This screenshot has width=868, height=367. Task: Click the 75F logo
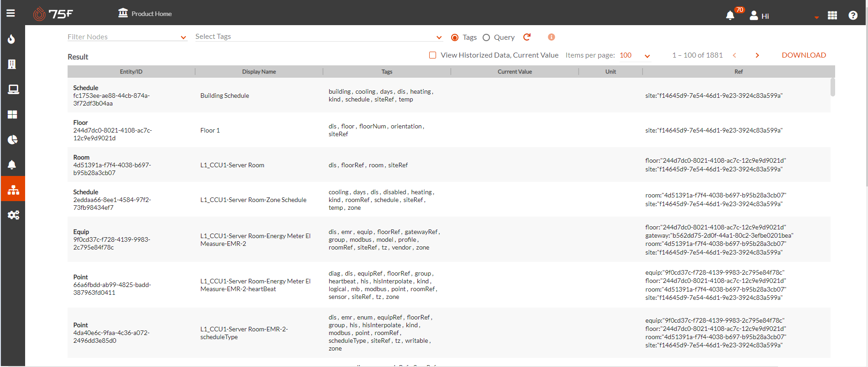point(53,14)
